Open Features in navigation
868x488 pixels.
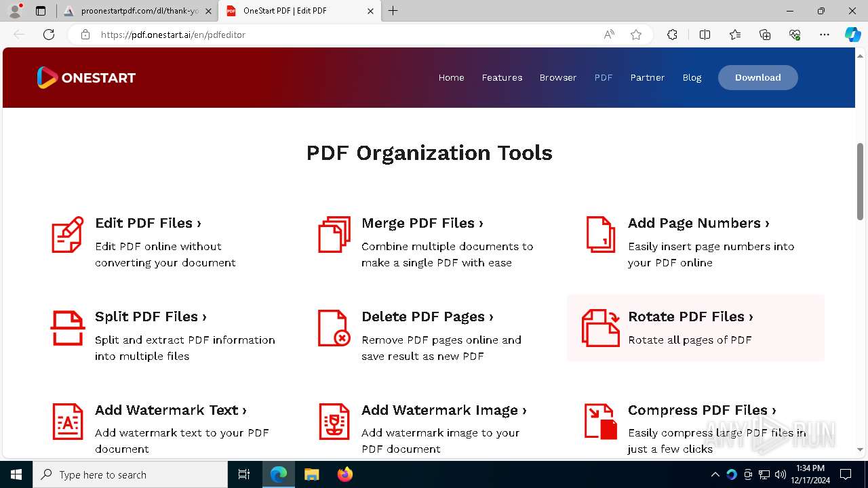pyautogui.click(x=502, y=77)
